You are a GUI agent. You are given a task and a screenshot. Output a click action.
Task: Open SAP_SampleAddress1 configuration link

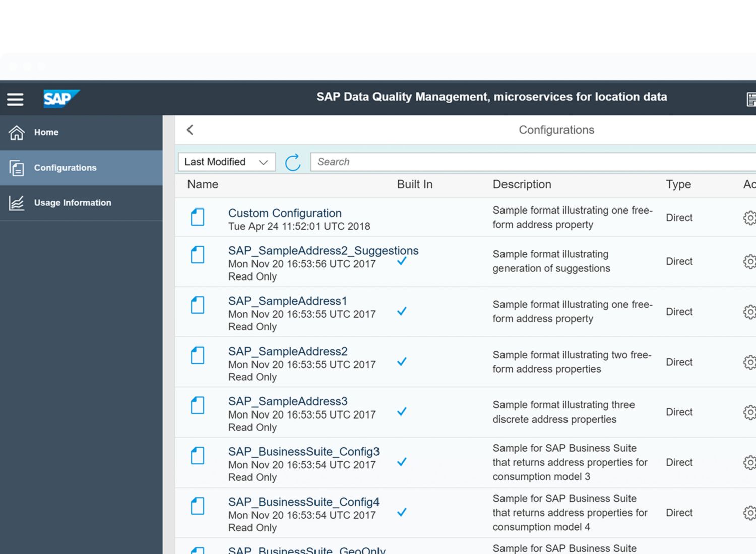(287, 301)
